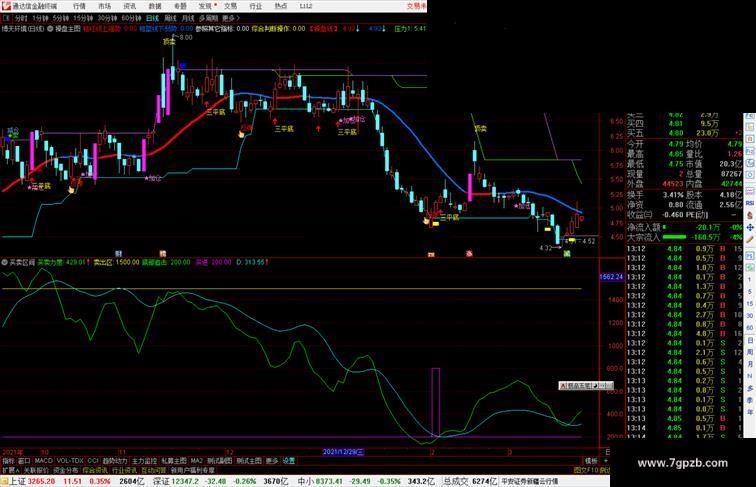The height and width of the screenshot is (487, 756).
Task: Click the 平安证券 server status entry
Action: (x=530, y=482)
